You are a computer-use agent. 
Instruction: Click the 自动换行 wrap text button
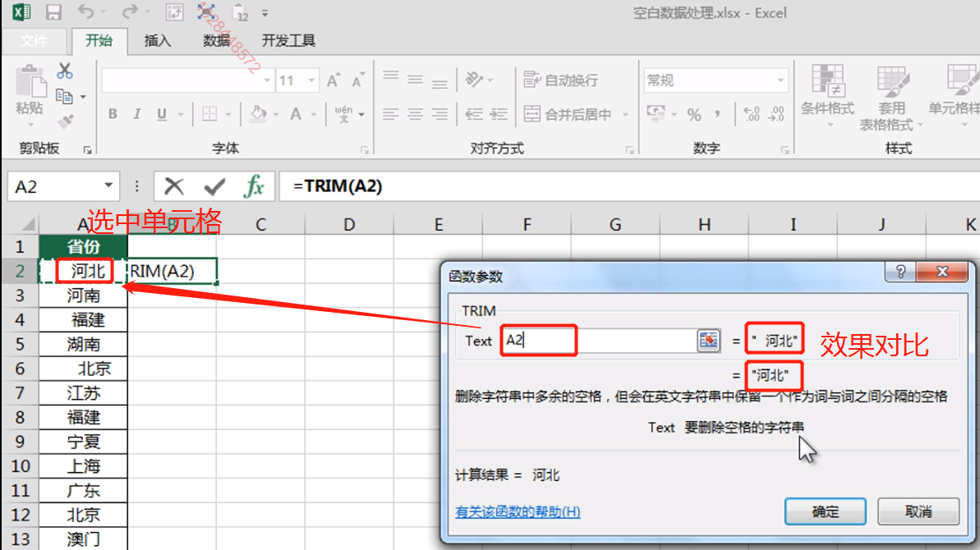560,80
